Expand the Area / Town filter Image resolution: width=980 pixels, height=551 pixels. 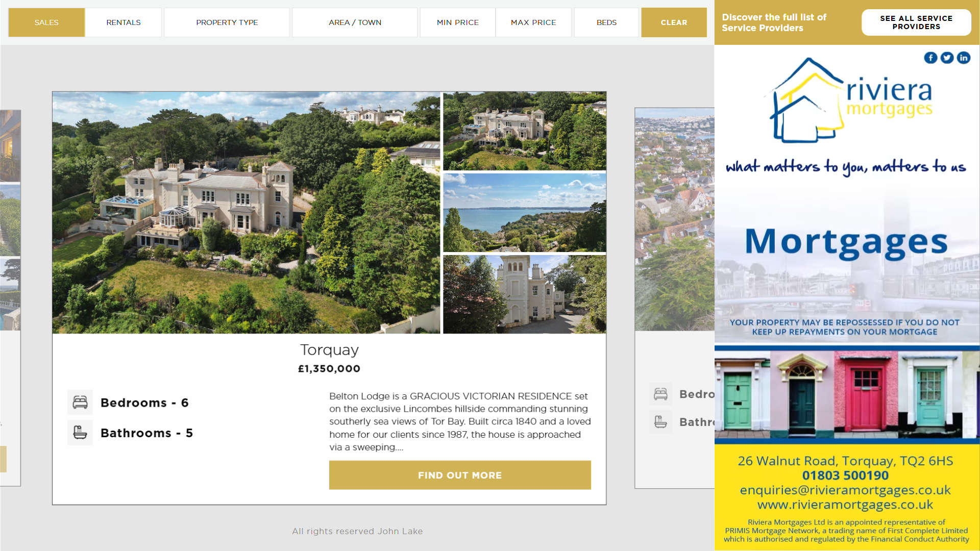(x=355, y=22)
